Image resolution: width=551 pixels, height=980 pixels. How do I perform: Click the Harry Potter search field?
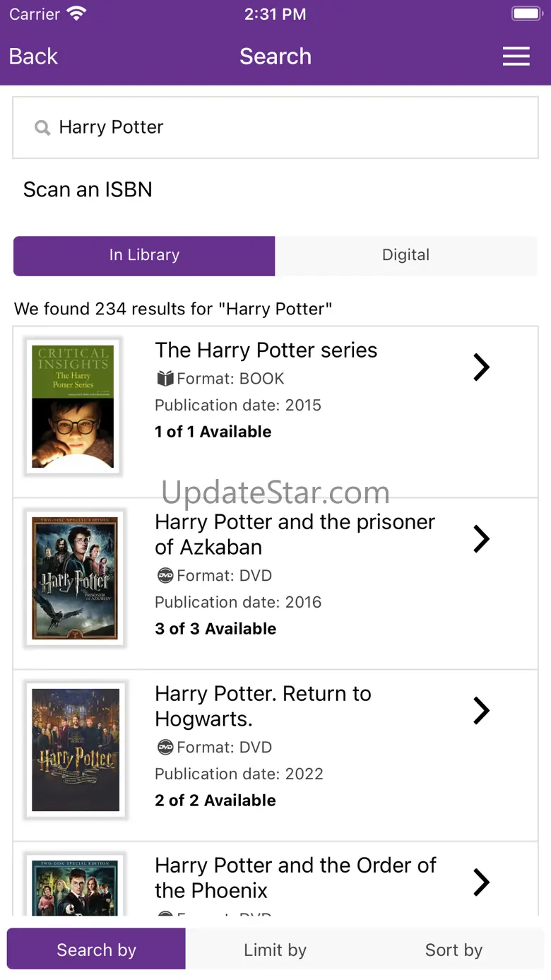pyautogui.click(x=275, y=128)
